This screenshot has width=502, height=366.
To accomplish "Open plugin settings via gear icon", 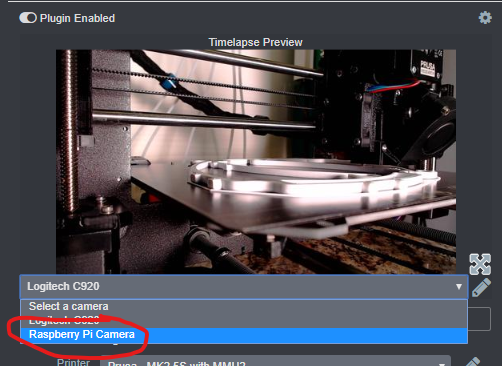I will (x=485, y=18).
